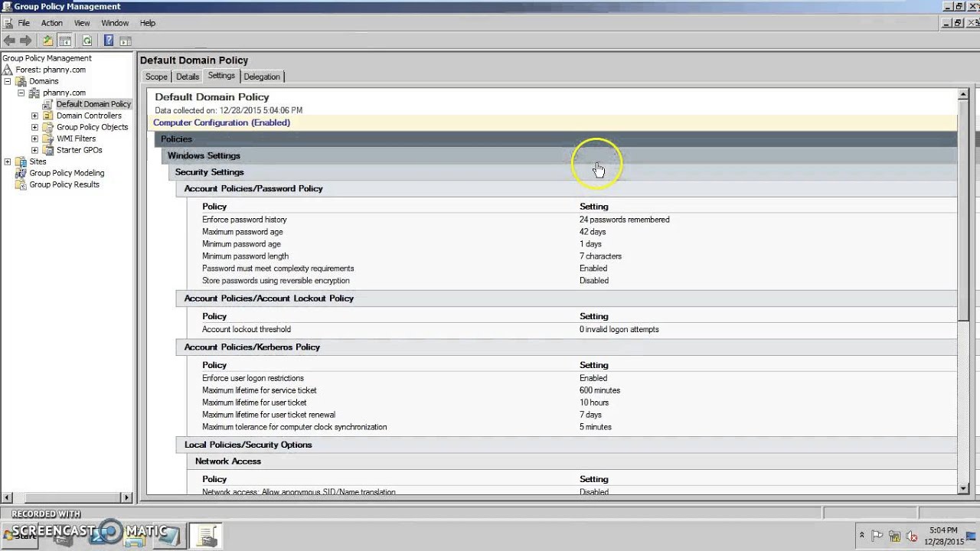Switch to the Delegation tab
This screenshot has height=551, width=980.
pos(262,77)
